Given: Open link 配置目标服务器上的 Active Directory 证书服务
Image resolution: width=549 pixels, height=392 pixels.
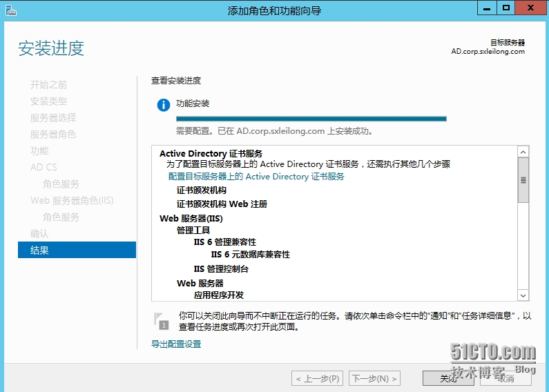Looking at the screenshot, I should point(256,177).
